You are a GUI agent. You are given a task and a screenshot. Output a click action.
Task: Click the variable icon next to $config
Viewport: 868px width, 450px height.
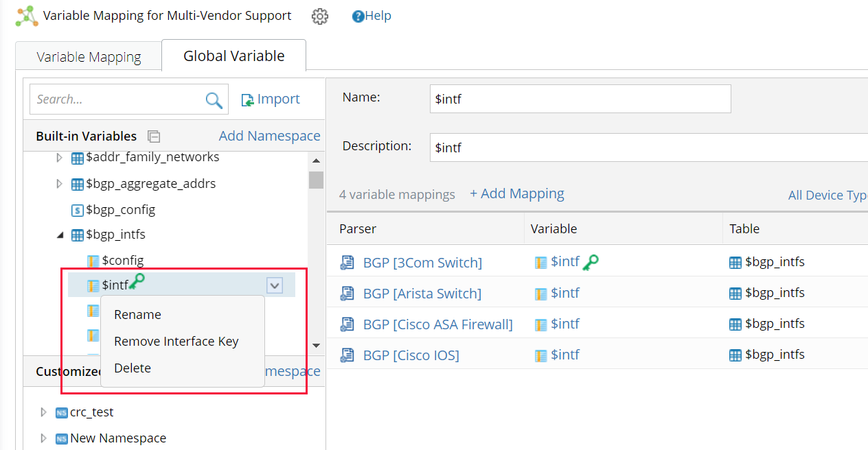point(93,260)
